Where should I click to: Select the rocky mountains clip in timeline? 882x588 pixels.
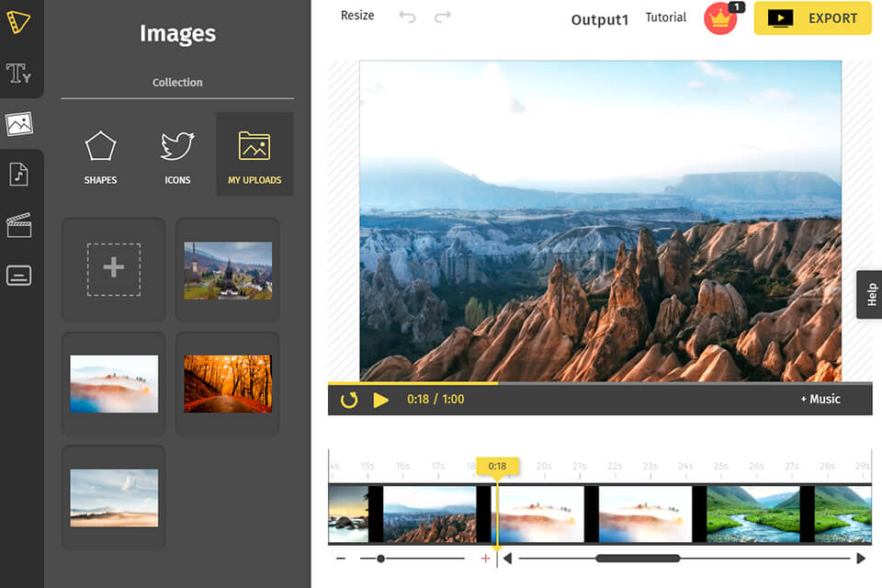pos(430,514)
